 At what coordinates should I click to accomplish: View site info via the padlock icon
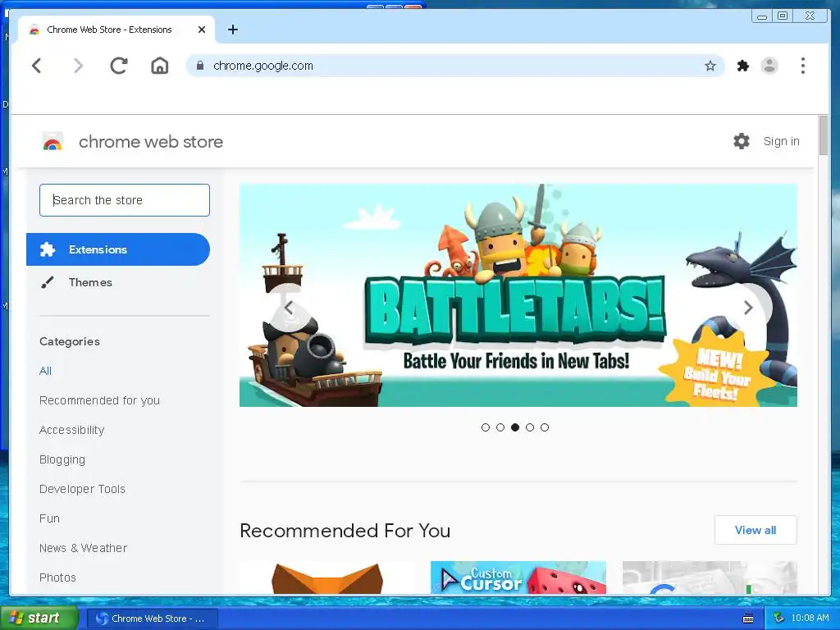click(200, 66)
